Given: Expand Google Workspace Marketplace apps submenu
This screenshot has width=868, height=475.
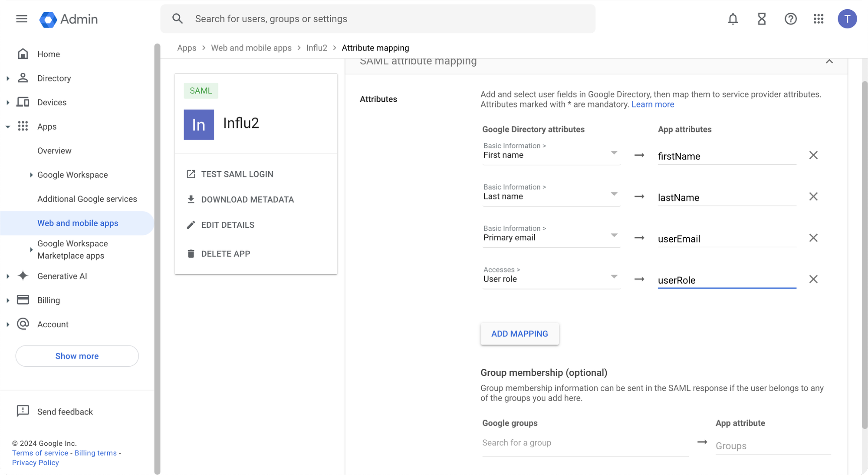Looking at the screenshot, I should [31, 249].
